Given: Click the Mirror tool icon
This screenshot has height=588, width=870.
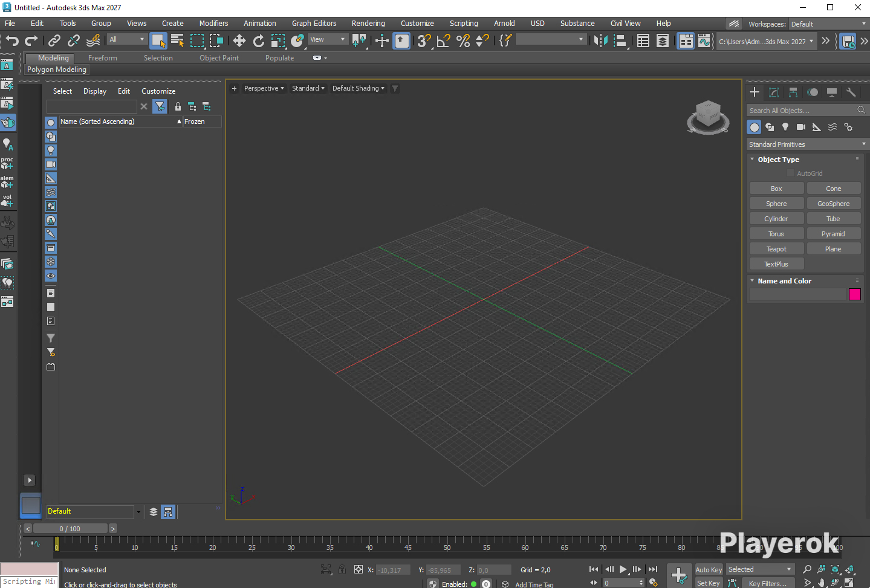Looking at the screenshot, I should click(x=600, y=40).
